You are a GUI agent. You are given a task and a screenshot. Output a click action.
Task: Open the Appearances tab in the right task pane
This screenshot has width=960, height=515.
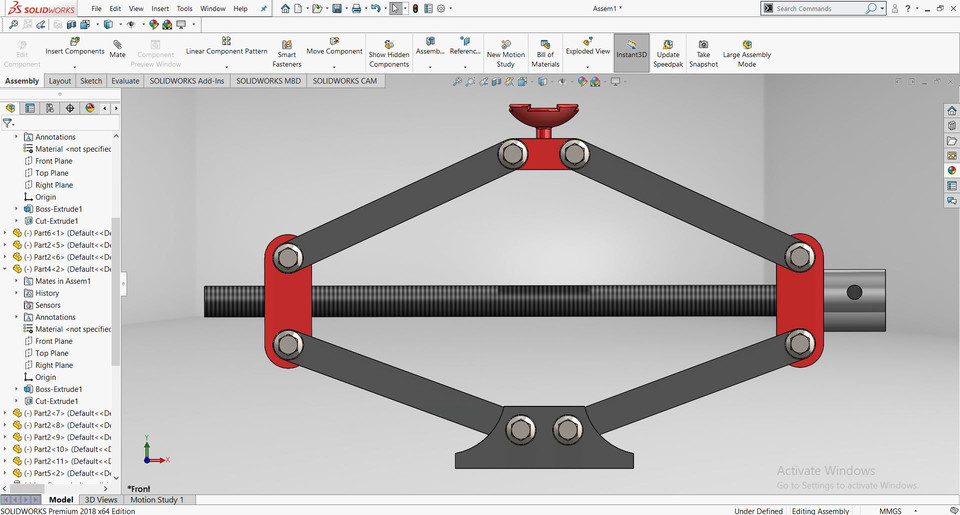(x=952, y=170)
